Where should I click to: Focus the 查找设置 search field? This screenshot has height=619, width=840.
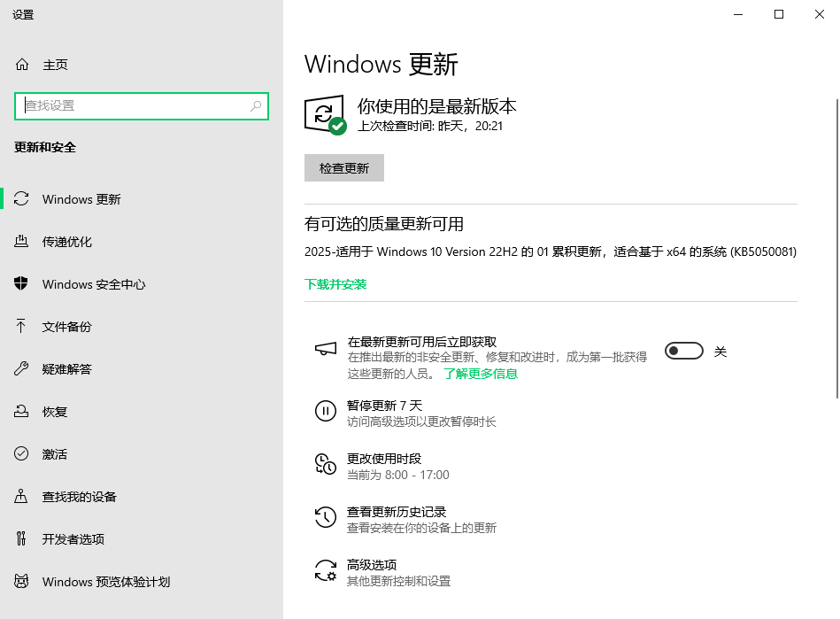point(142,105)
